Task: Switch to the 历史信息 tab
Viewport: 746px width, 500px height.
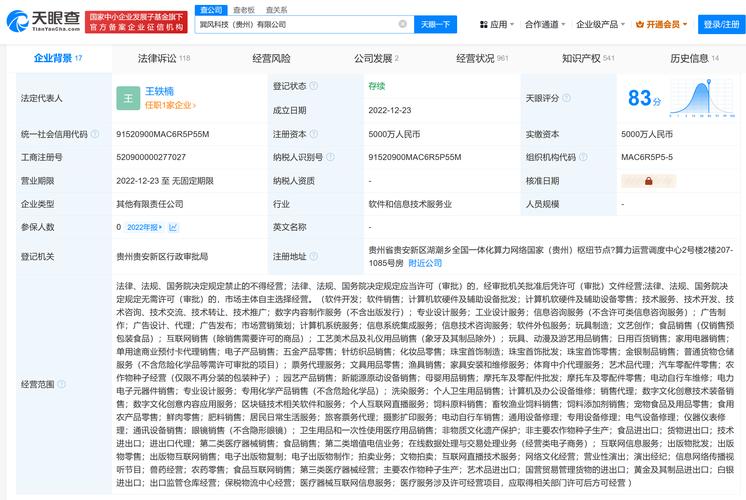Action: [x=694, y=58]
